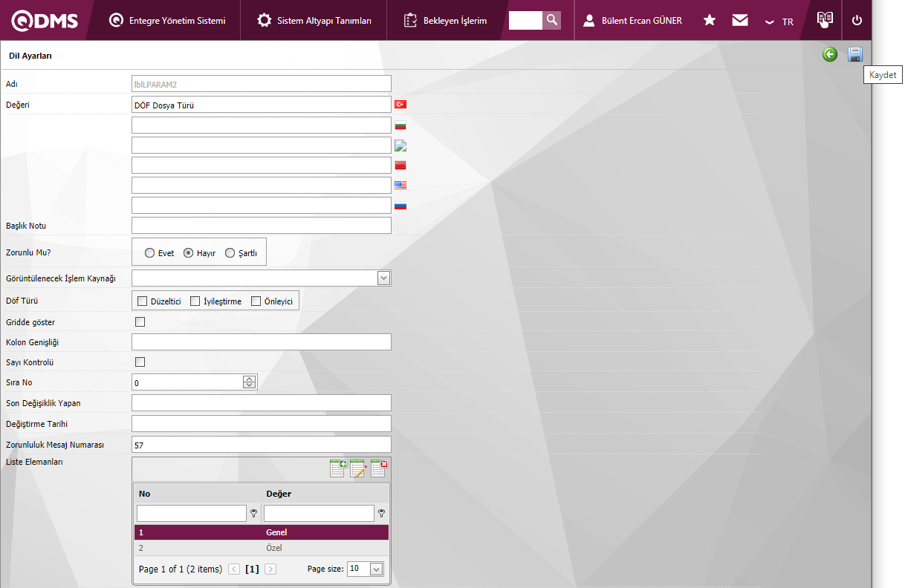Focus the Russian translation field
Viewport: 905px width, 588px height.
pos(262,205)
